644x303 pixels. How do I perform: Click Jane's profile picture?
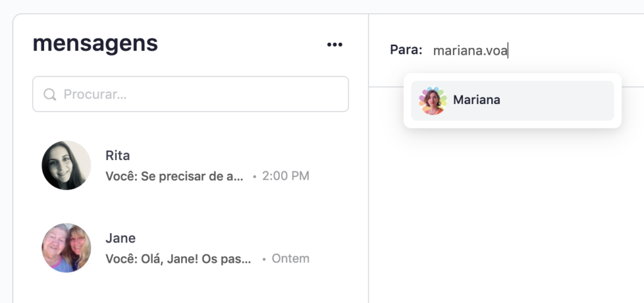[66, 248]
